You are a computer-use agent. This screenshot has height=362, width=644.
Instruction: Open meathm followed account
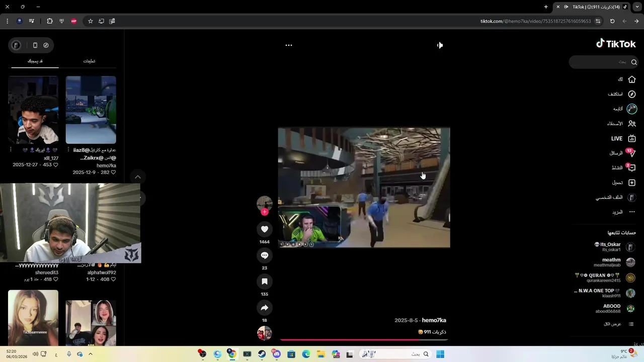coord(614,262)
